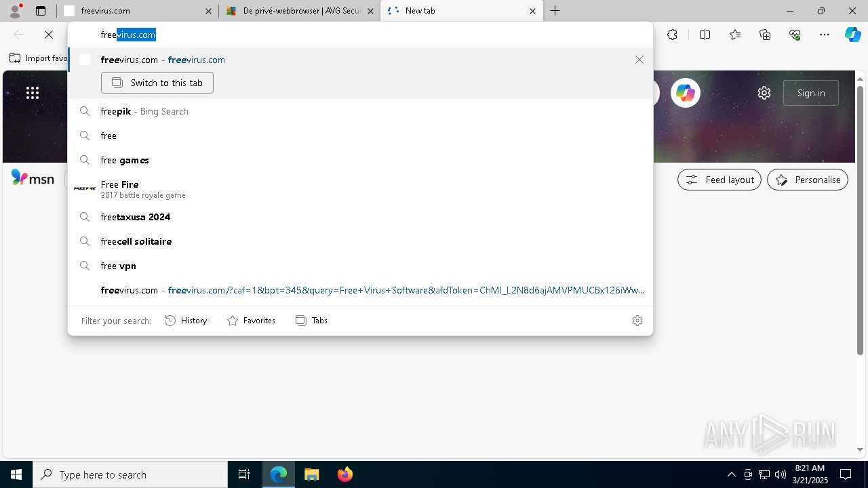Viewport: 868px width, 488px height.
Task: Open Collections icon
Action: (765, 35)
